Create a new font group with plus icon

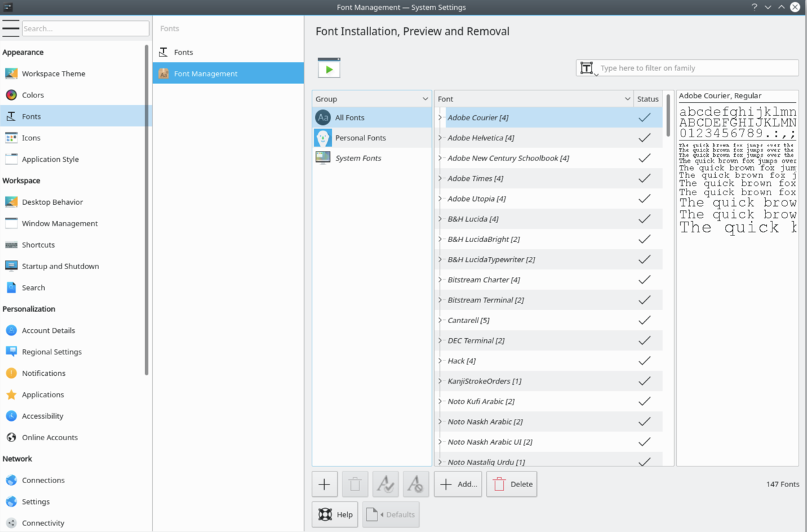pyautogui.click(x=324, y=485)
